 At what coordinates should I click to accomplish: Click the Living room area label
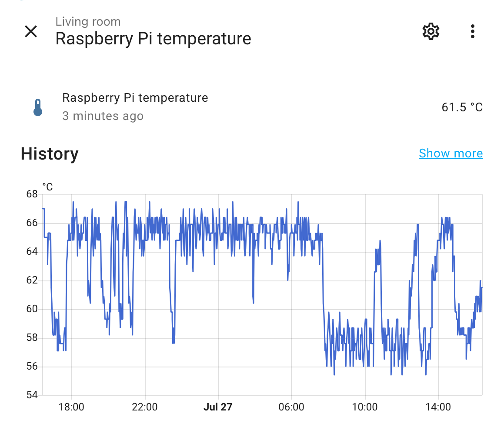88,22
